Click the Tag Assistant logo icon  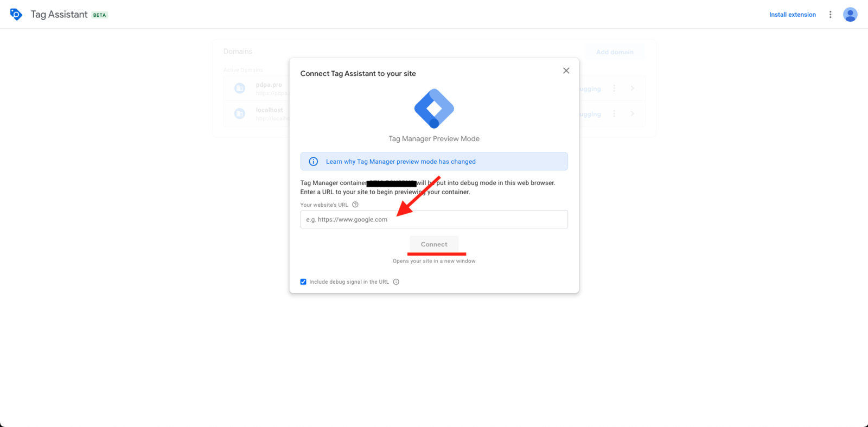coord(16,14)
